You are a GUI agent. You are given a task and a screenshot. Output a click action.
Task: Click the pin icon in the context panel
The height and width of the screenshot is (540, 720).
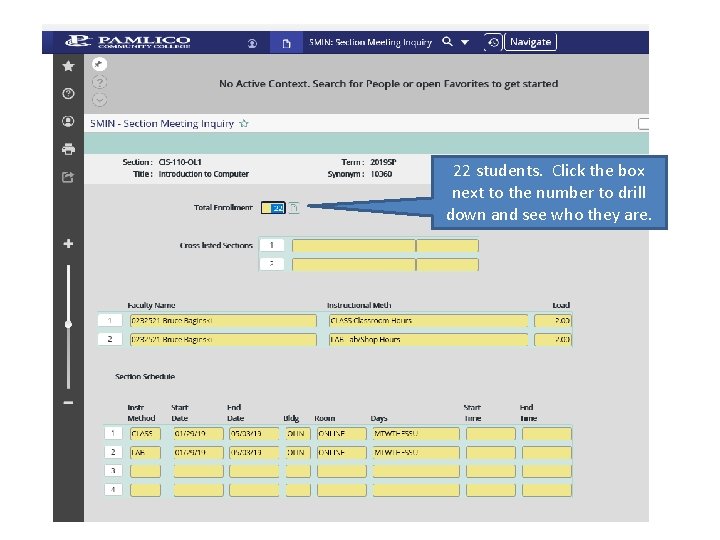(99, 64)
